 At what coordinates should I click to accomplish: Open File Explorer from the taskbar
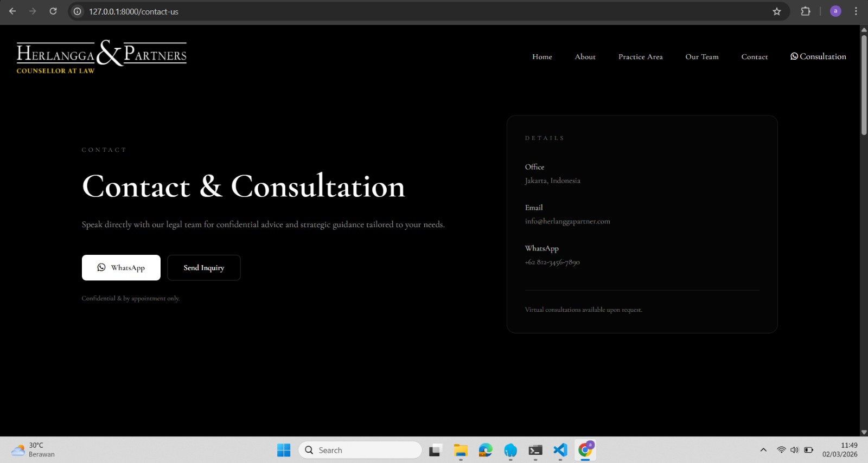461,450
